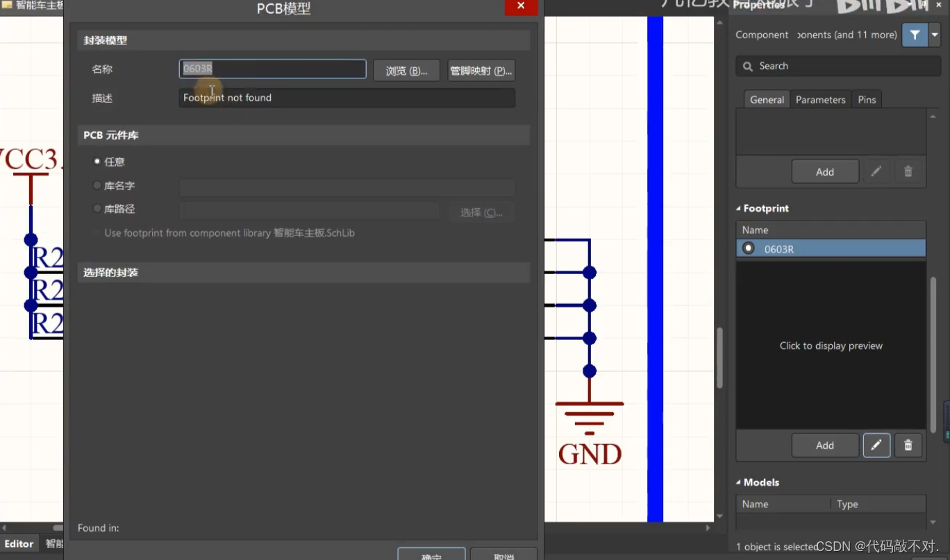This screenshot has width=950, height=560.
Task: Click the 描述 field showing Footprint not found
Action: [347, 98]
